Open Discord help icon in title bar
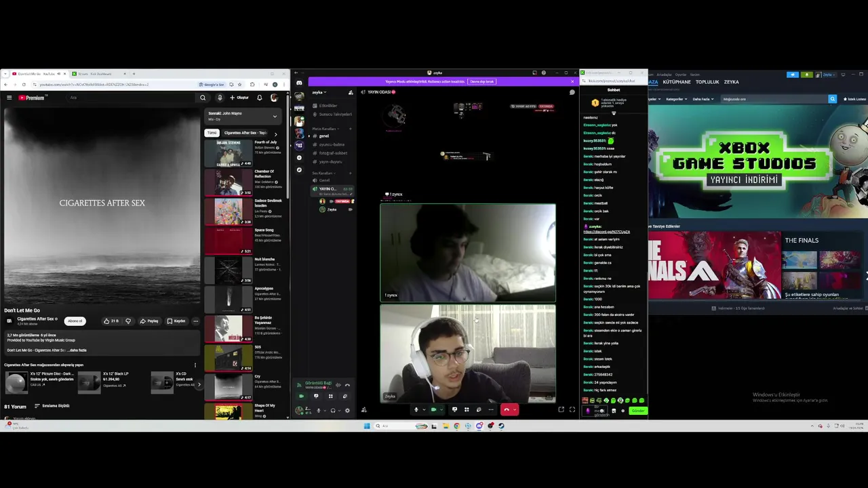Image resolution: width=868 pixels, height=488 pixels. click(543, 73)
